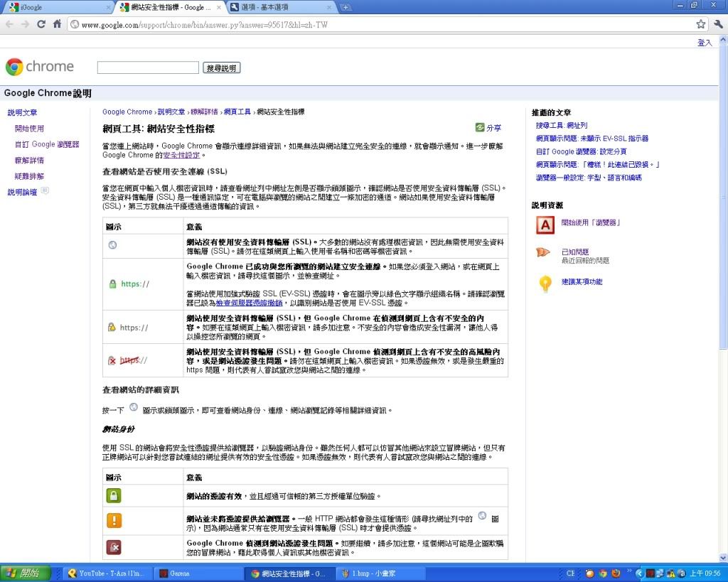This screenshot has width=728, height=582.
Task: Click the scrollbar down arrow
Action: tap(723, 558)
